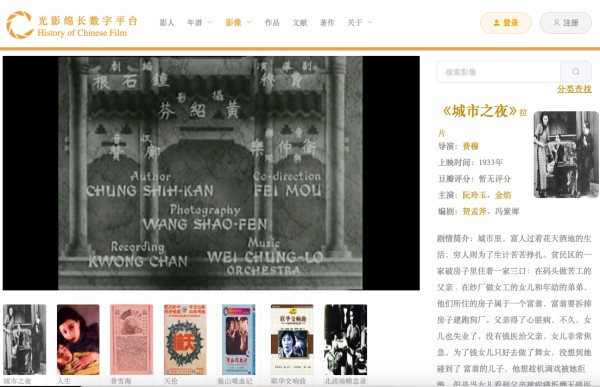Screen dimensions: 600x387
Task: Open the 联华交响曲 film thumbnail
Action: click(292, 340)
